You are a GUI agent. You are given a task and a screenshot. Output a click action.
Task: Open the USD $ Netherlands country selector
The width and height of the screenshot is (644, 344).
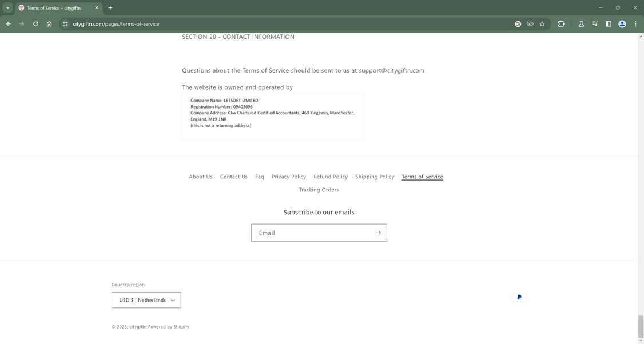coord(146,299)
